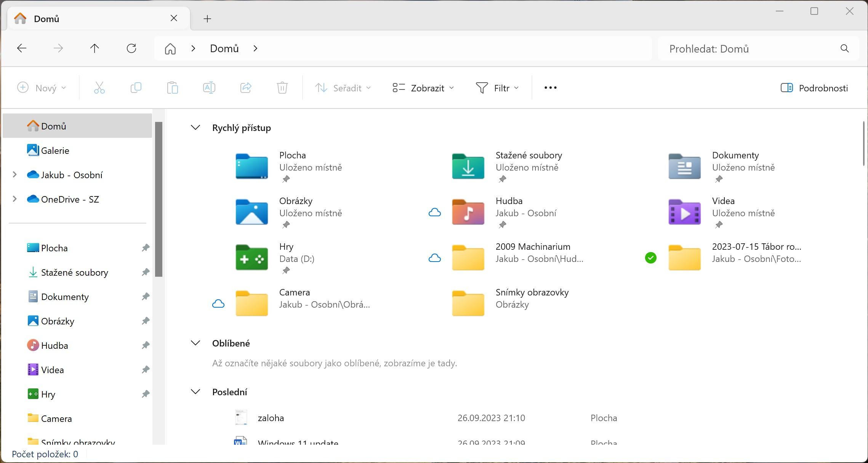The height and width of the screenshot is (463, 868).
Task: Collapse the Rychlý přístup section
Action: coord(195,128)
